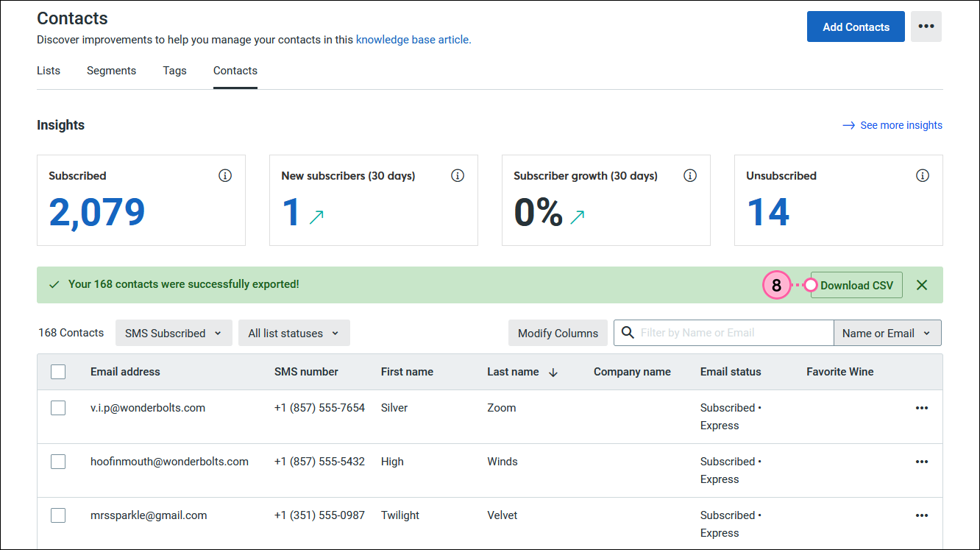Screen dimensions: 980x550
Task: Open row actions for v.i.p@wonderbolts.com
Action: point(922,408)
